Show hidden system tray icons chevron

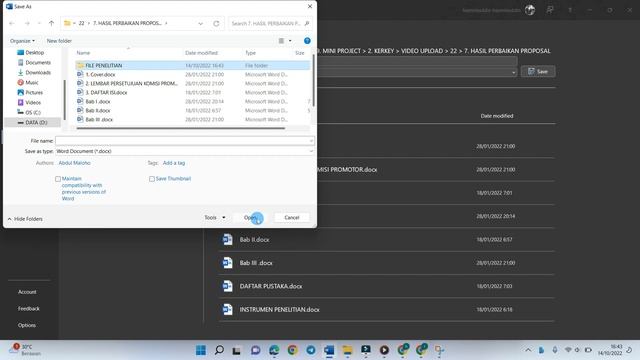click(x=528, y=350)
